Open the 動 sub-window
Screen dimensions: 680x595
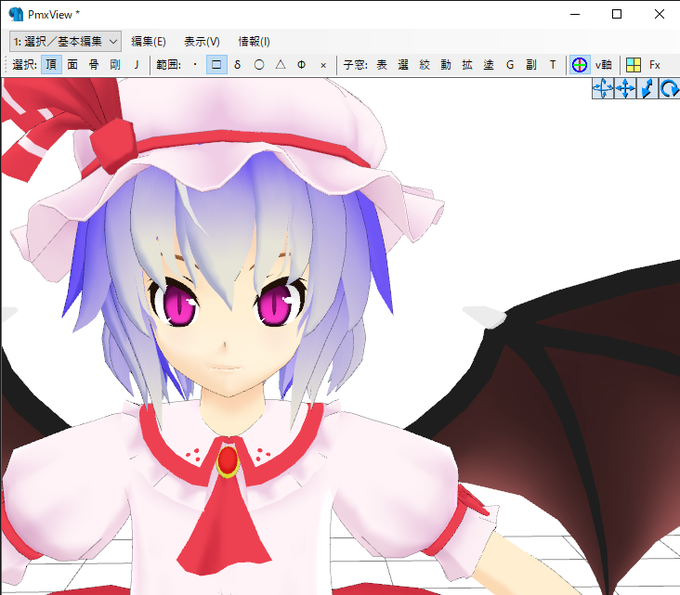click(x=446, y=65)
